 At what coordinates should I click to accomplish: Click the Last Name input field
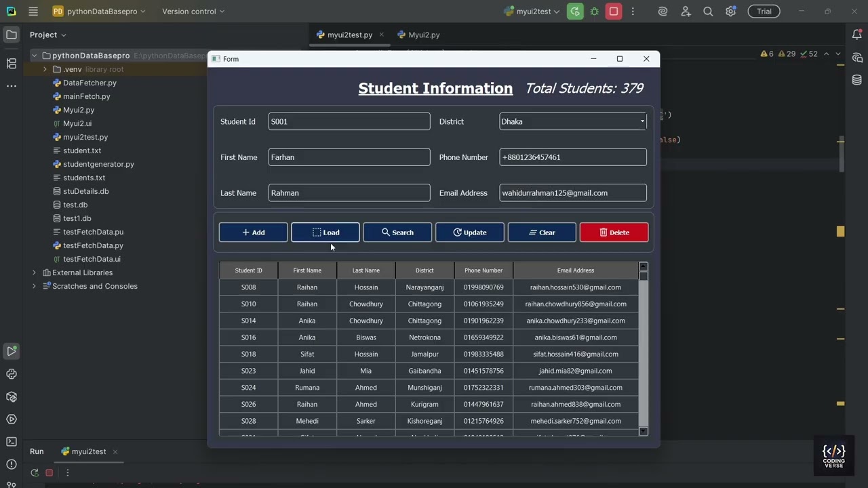click(349, 192)
